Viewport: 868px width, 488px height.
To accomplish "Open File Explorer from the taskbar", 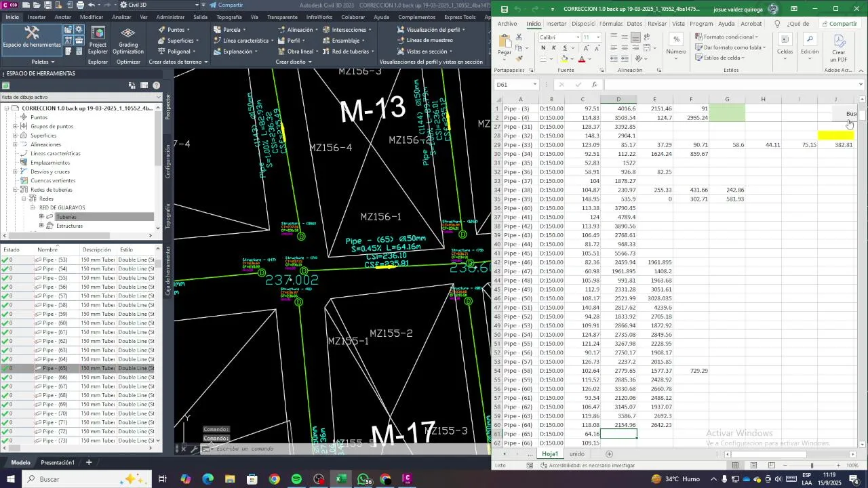I will coord(230,479).
